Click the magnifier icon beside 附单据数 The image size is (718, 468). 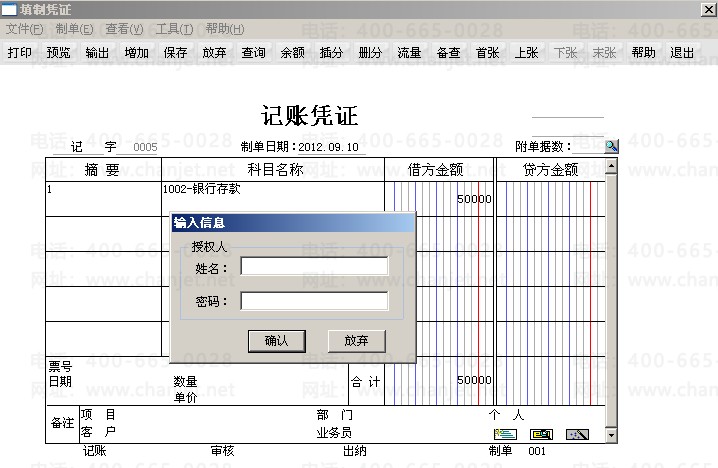(x=611, y=146)
